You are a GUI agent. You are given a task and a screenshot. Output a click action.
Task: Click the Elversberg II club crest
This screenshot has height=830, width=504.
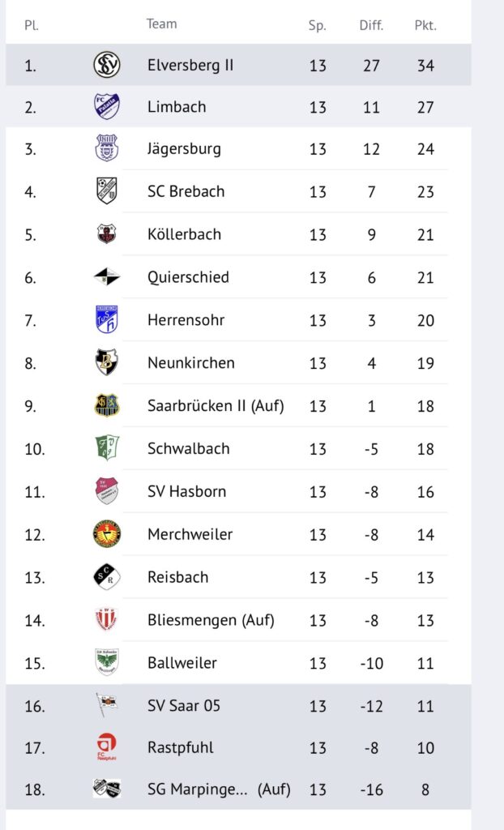click(107, 65)
